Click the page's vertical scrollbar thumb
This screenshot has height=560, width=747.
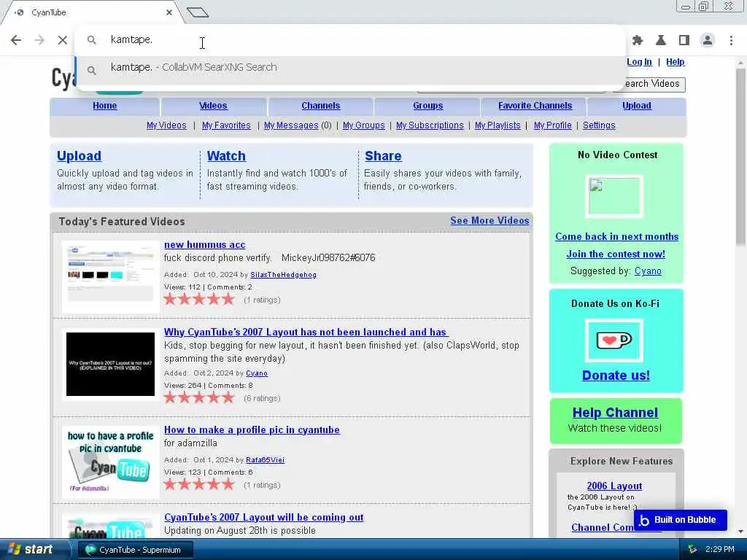740,157
